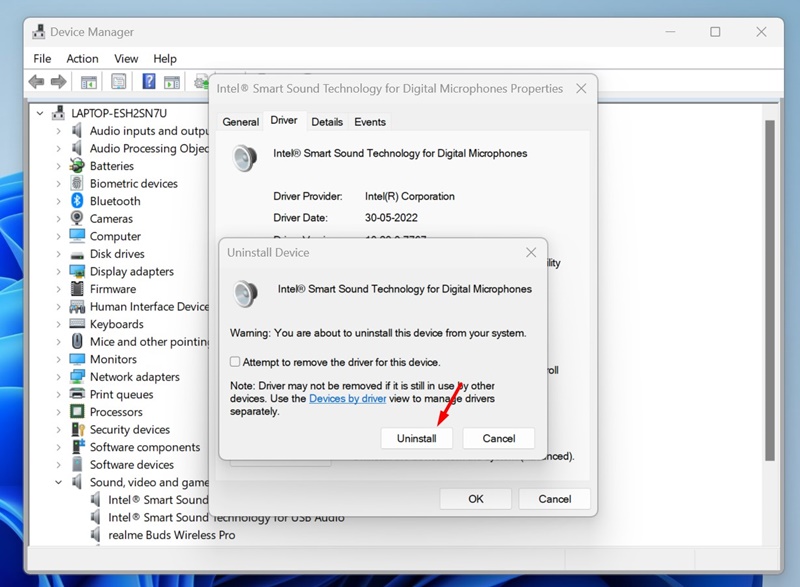Click the Monitors category icon
Viewport: 800px width, 587px height.
(x=77, y=359)
